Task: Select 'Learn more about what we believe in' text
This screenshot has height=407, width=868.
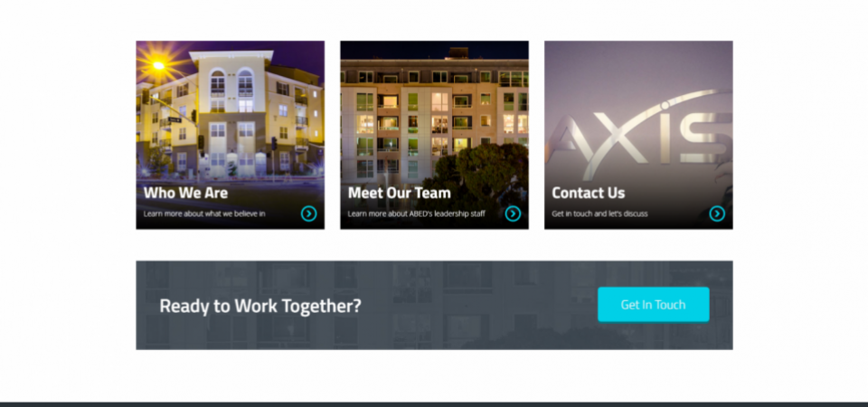Action: click(x=204, y=213)
